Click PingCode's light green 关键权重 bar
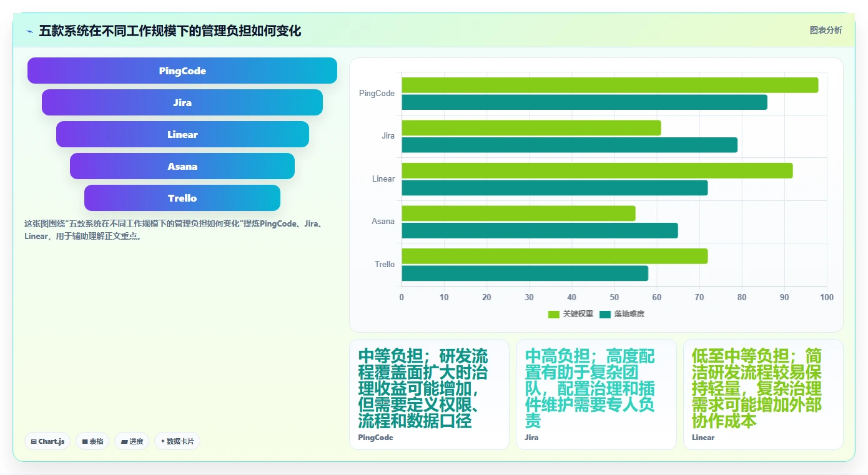Screen dimensions: 868x475 click(x=609, y=85)
